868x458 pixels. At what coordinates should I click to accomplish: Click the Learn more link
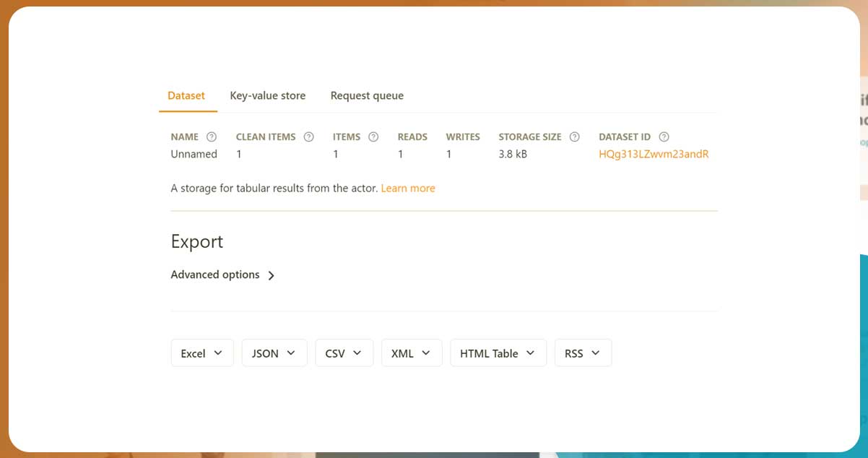[408, 188]
